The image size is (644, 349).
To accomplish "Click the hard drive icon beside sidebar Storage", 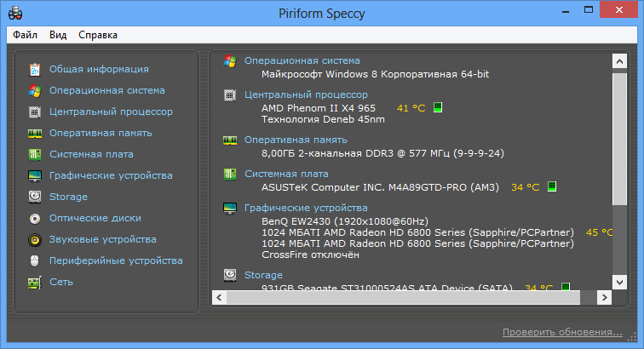I will point(35,197).
